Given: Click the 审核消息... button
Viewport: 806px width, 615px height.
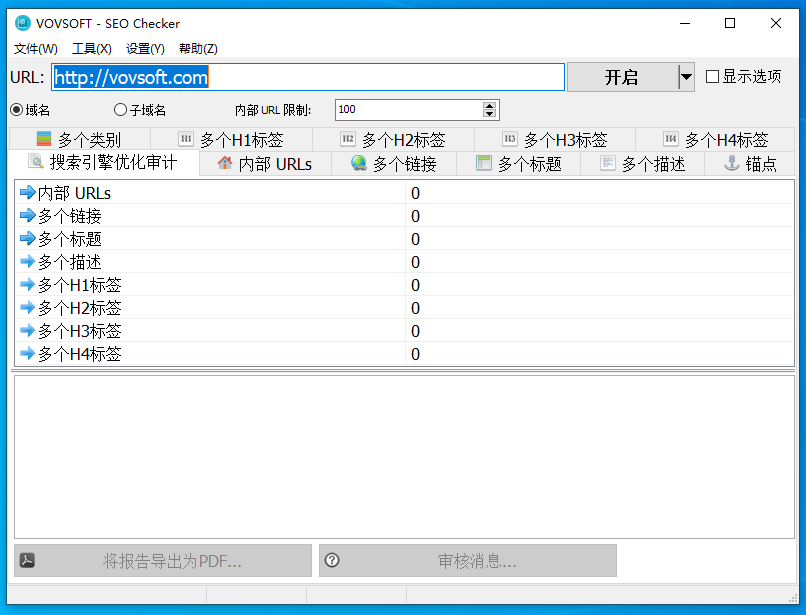Looking at the screenshot, I should (468, 561).
